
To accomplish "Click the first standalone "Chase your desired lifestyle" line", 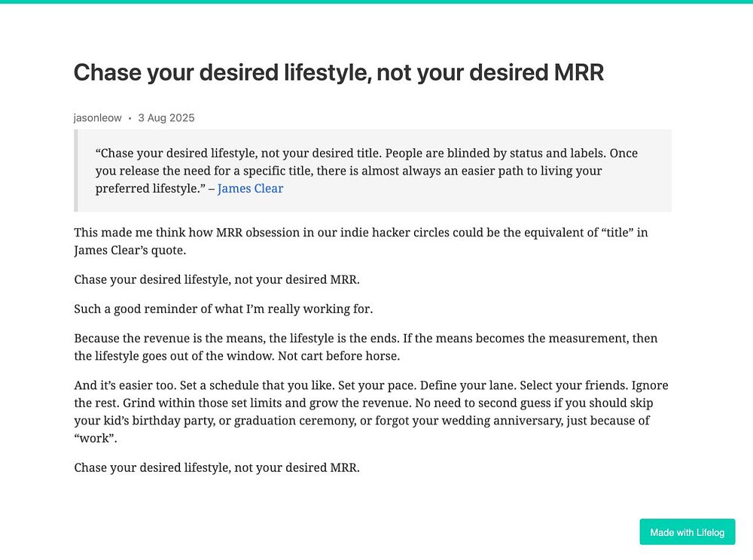I will (217, 279).
